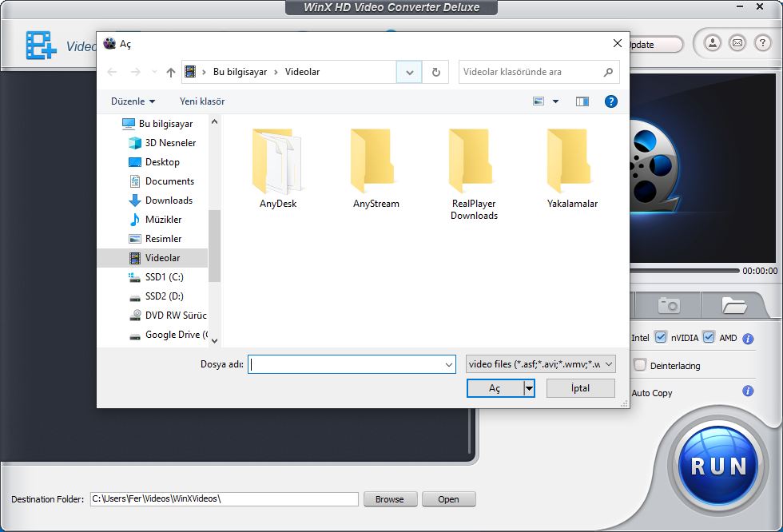This screenshot has height=532, width=783.
Task: Expand the view options dropdown arrow
Action: click(x=555, y=101)
